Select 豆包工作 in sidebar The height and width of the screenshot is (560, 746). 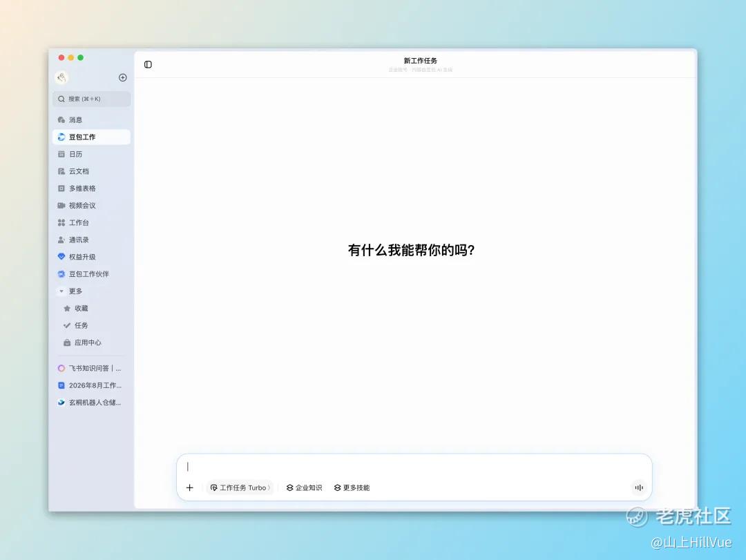pyautogui.click(x=91, y=137)
